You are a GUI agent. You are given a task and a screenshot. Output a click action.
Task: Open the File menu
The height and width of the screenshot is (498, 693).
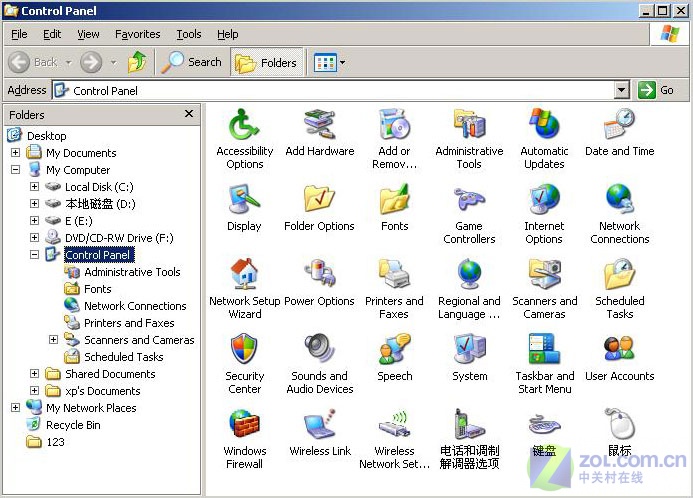click(x=19, y=34)
